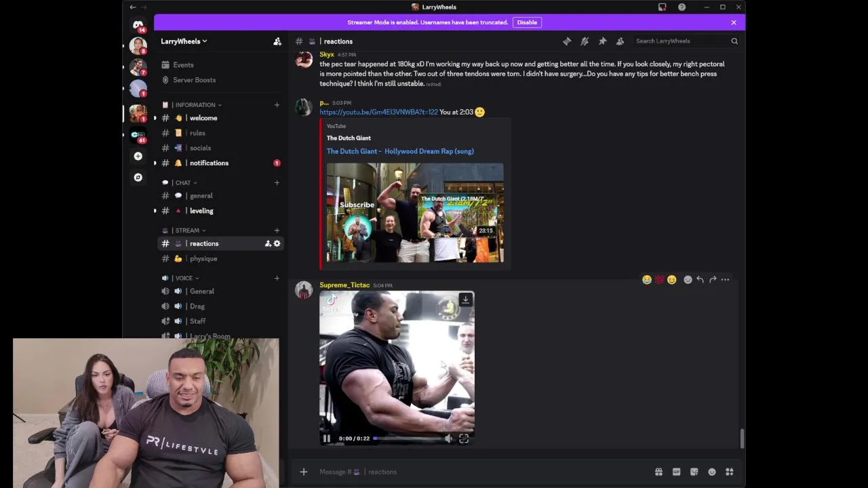The width and height of the screenshot is (868, 488).
Task: Open Hollywood Dream Rap song title link
Action: [x=400, y=151]
